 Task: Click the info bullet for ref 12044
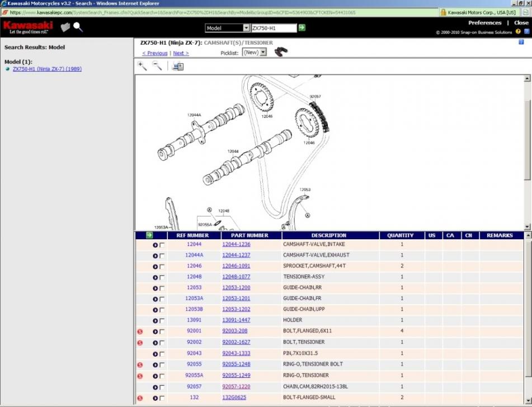pos(155,245)
